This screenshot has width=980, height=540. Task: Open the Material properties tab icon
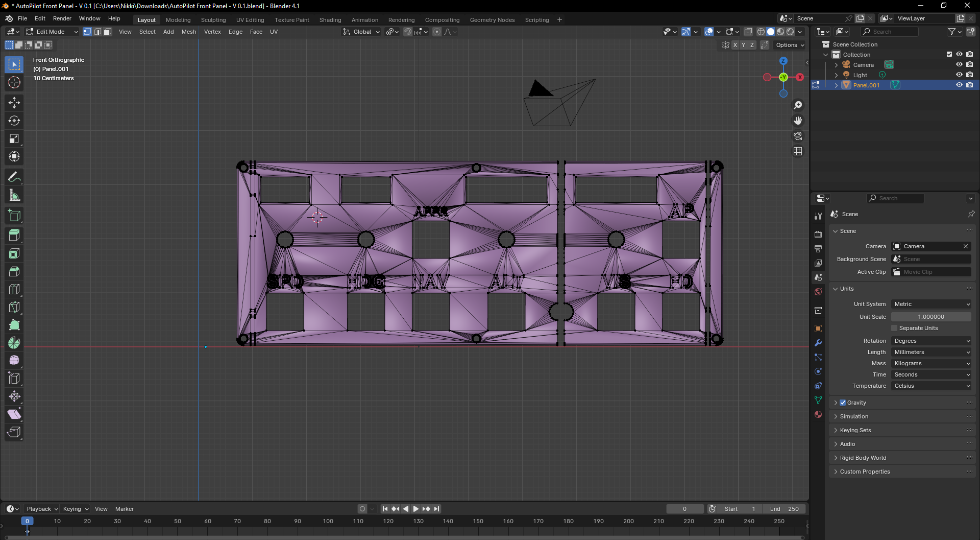818,414
